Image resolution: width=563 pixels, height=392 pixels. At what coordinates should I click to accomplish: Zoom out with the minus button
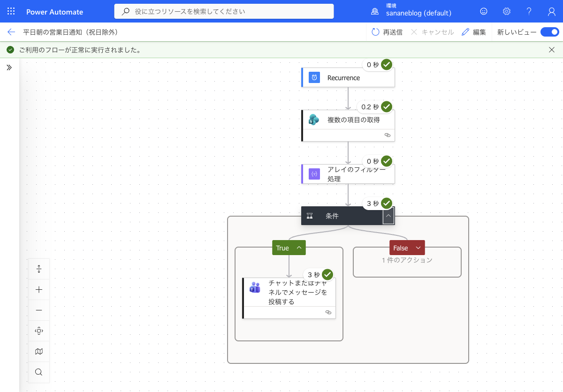(x=39, y=310)
